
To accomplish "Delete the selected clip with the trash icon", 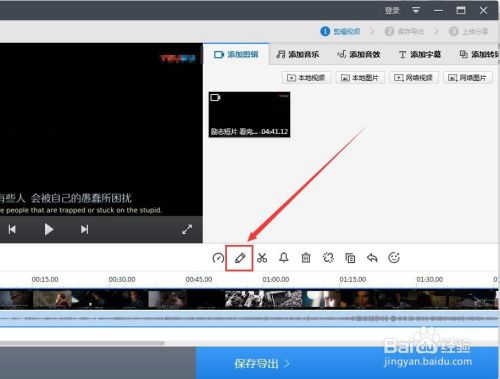I will [x=306, y=258].
